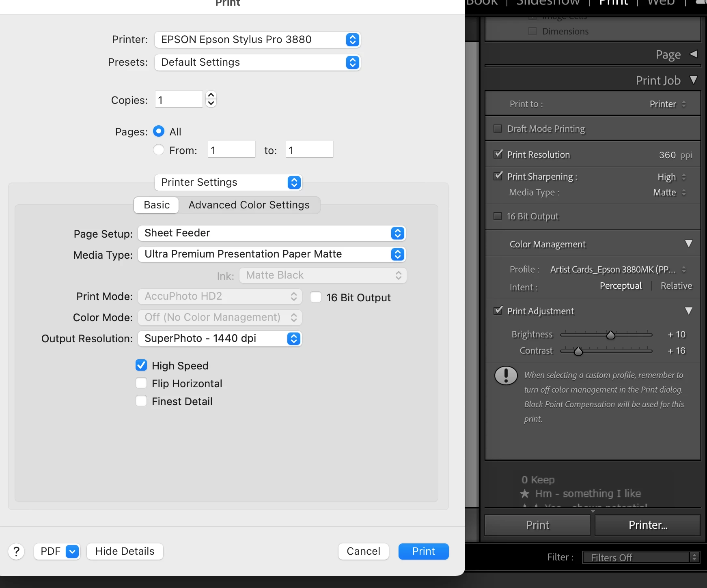
Task: Click the blue Print button
Action: coord(424,552)
